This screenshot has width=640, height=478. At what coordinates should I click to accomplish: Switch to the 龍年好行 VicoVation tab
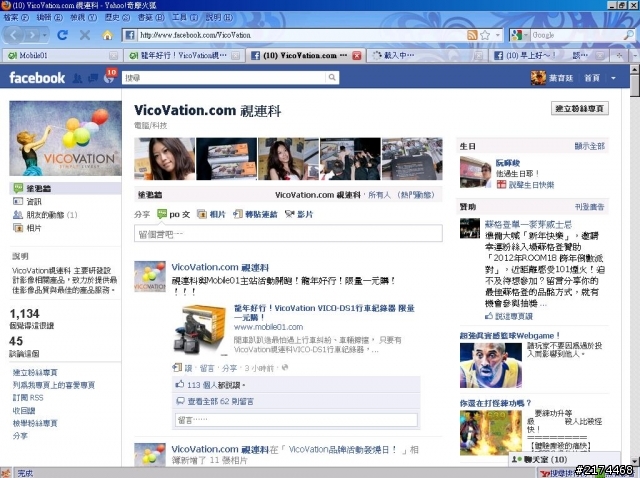184,56
